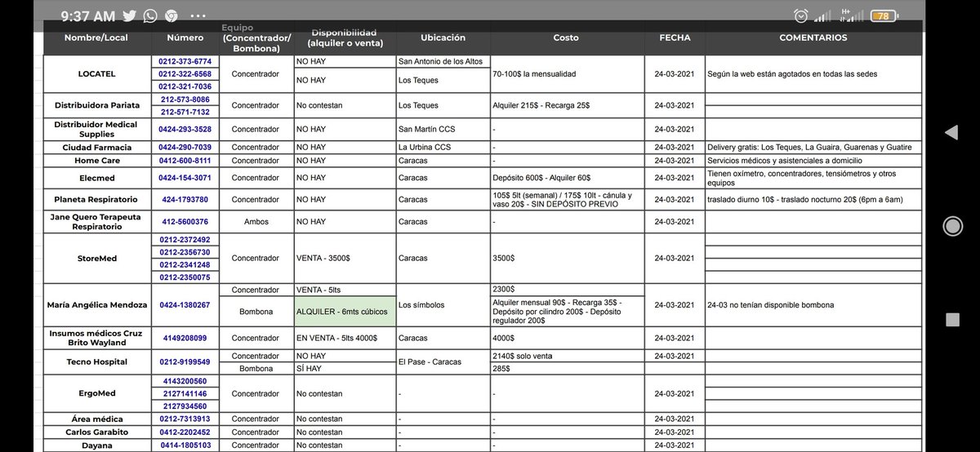This screenshot has width=980, height=452.
Task: Open Planeta Respiratorio number 424-1793780
Action: 185,199
